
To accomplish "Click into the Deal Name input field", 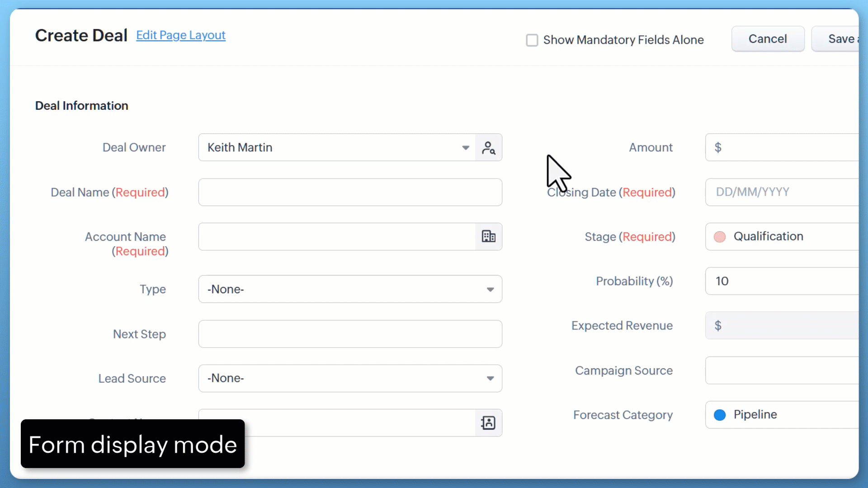I will [x=350, y=192].
